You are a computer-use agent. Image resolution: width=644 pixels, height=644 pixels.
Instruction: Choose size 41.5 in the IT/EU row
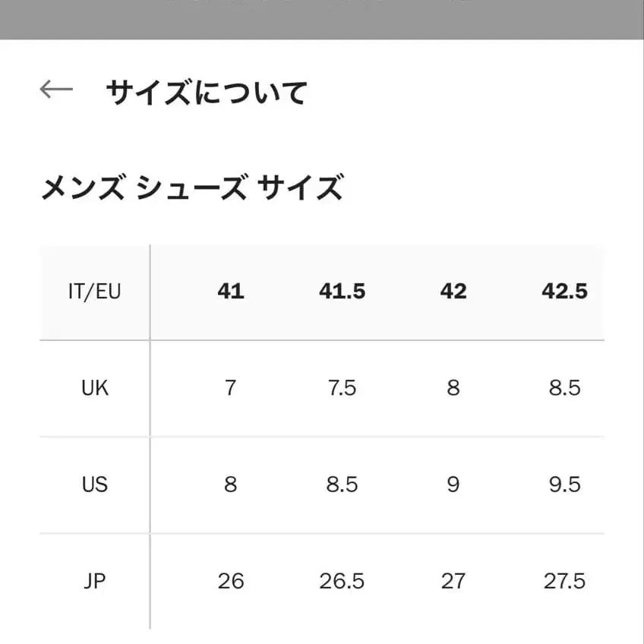(342, 291)
